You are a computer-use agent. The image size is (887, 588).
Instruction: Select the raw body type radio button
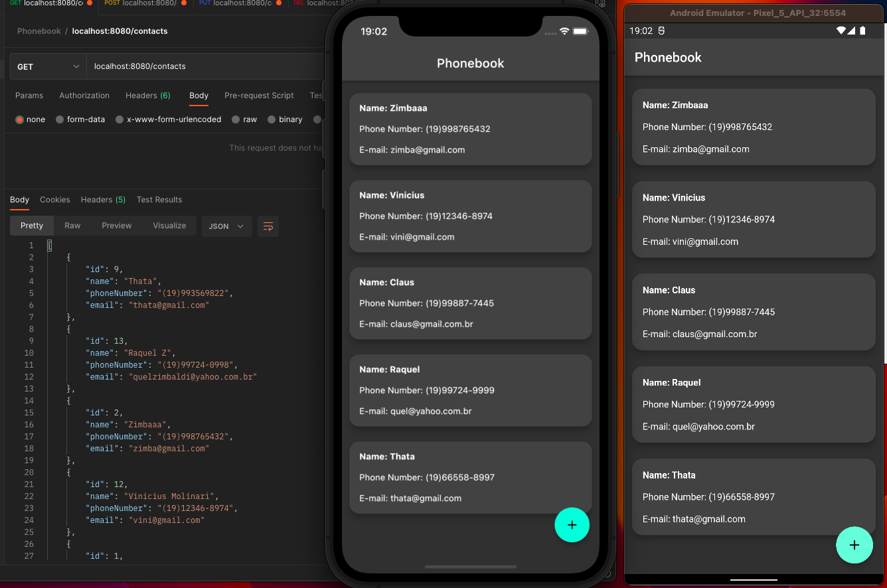238,119
